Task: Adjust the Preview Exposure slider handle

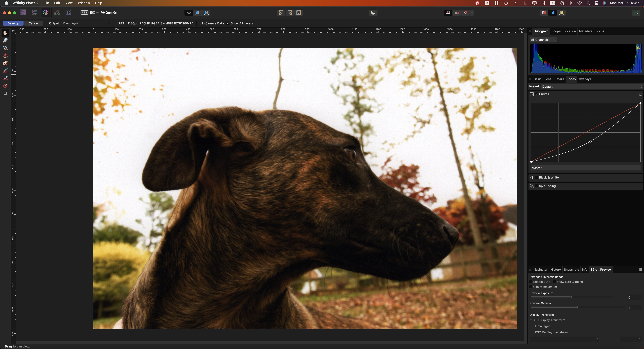Action: (x=571, y=297)
